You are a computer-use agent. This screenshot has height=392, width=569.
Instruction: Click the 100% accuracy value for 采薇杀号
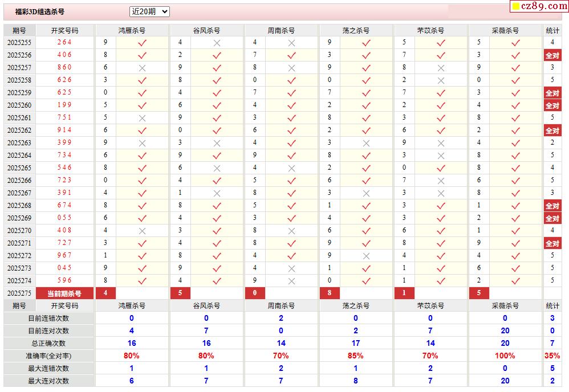(x=505, y=356)
